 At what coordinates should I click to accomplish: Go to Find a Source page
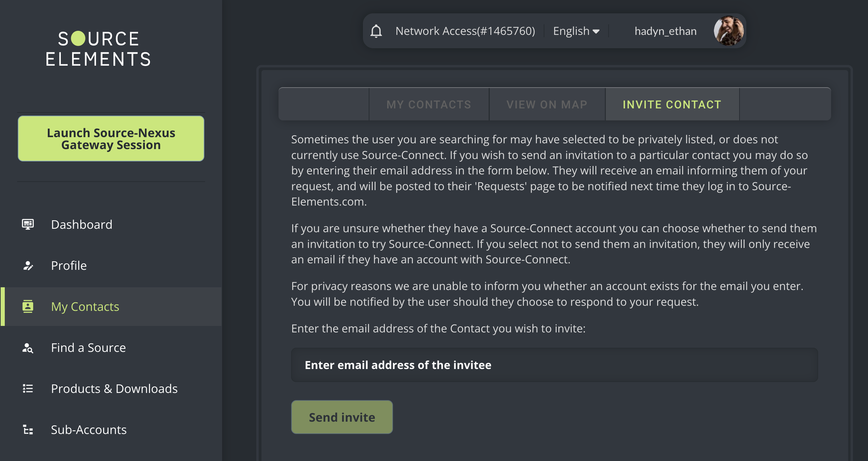88,348
